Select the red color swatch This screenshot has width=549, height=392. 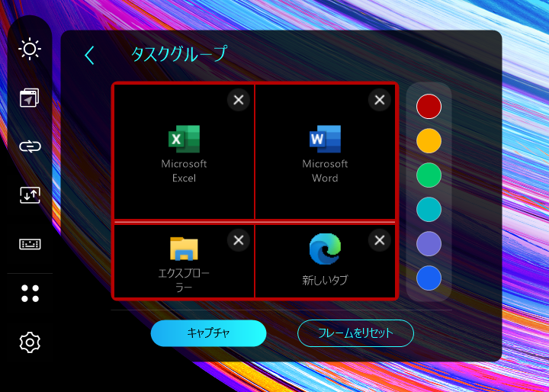429,107
